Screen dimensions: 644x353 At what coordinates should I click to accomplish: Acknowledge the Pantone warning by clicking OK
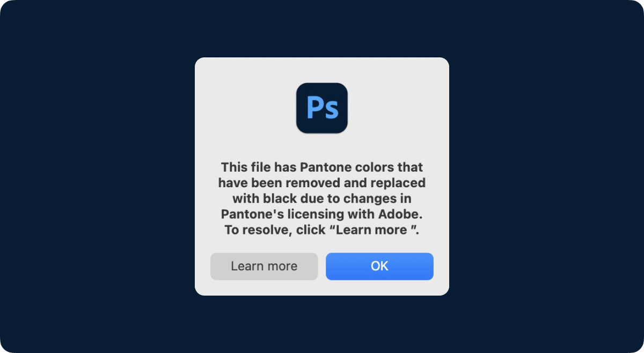pos(379,266)
